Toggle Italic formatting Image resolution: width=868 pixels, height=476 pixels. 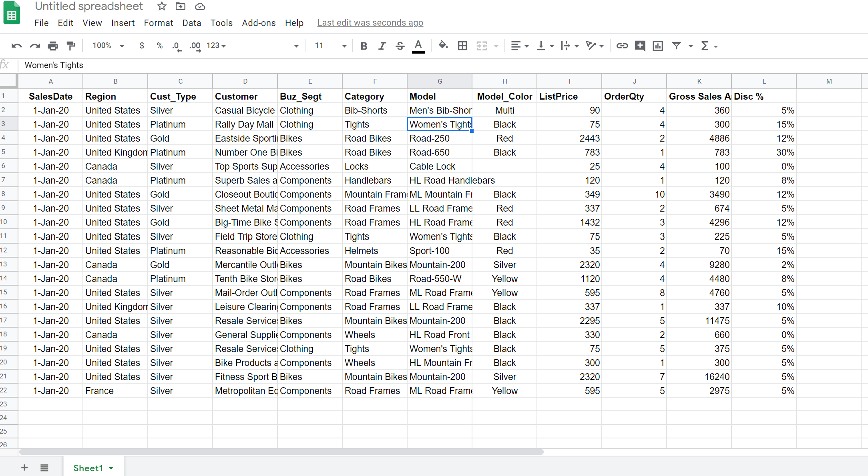pyautogui.click(x=382, y=46)
